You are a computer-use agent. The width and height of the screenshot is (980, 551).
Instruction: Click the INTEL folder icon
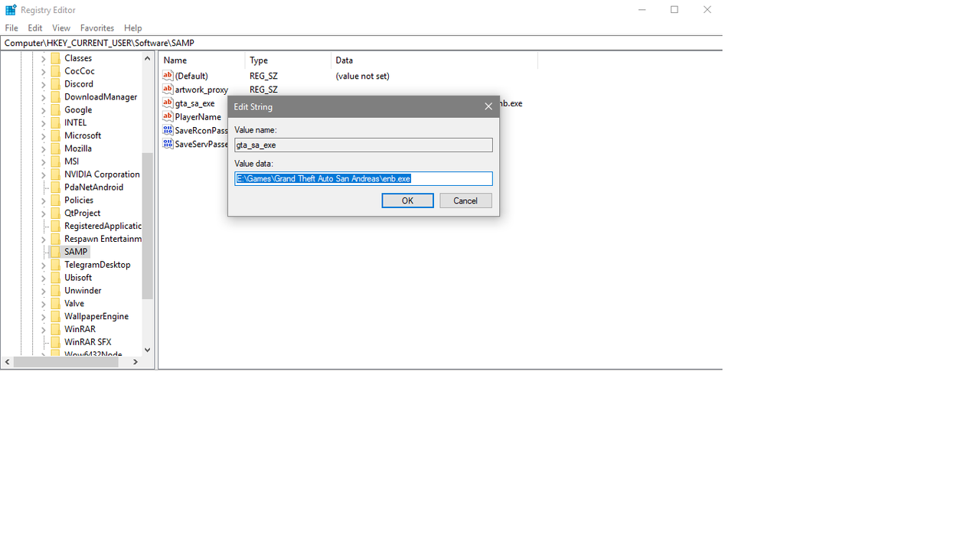pos(56,122)
